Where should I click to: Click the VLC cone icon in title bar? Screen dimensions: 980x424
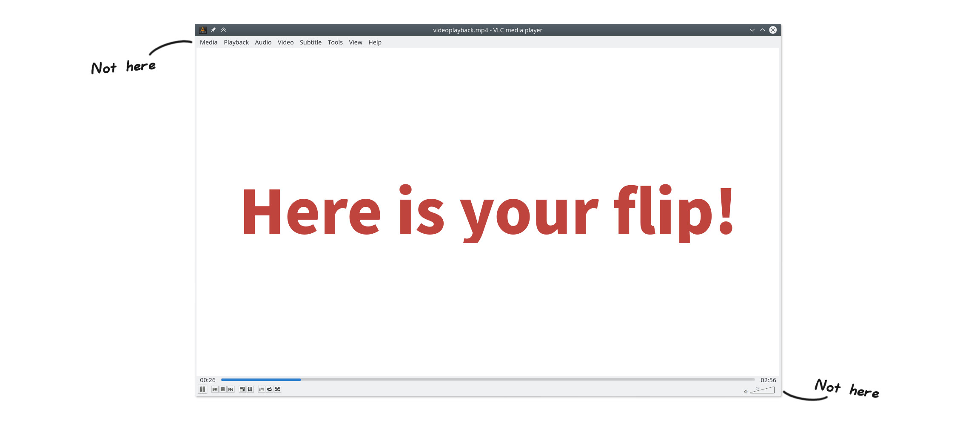click(203, 30)
